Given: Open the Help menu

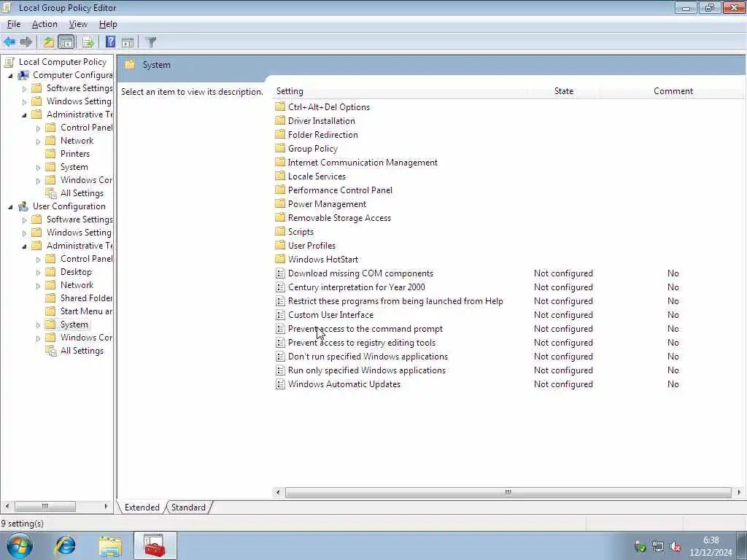Looking at the screenshot, I should 108,24.
